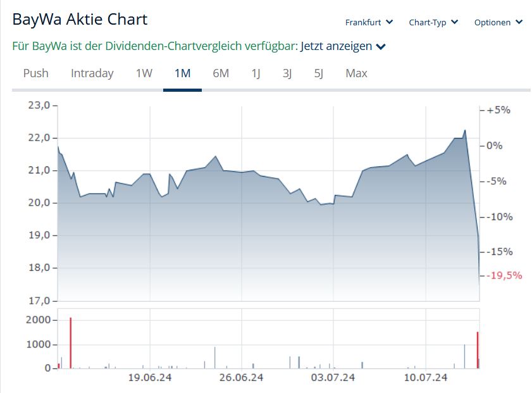
Task: Switch to the Push chart tab
Action: click(x=35, y=73)
